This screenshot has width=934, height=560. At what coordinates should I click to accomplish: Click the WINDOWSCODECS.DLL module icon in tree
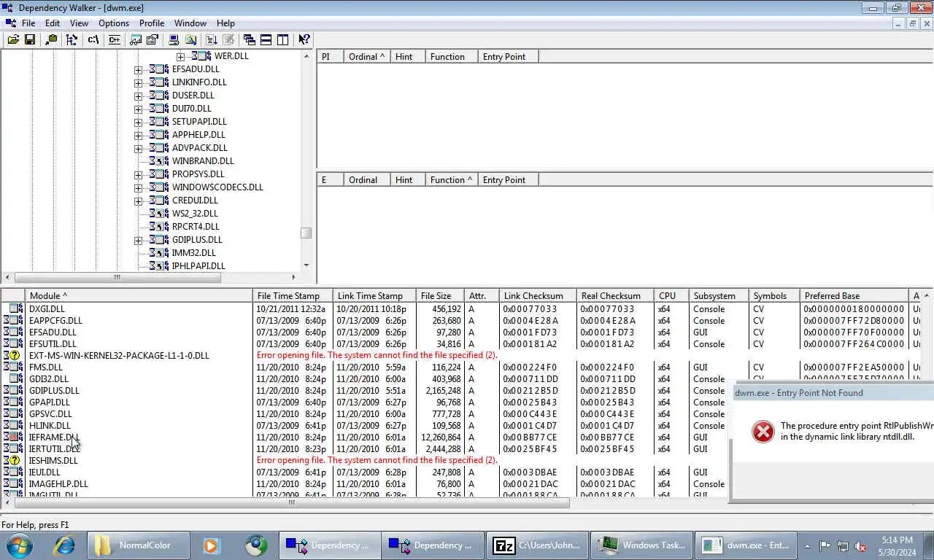click(159, 187)
